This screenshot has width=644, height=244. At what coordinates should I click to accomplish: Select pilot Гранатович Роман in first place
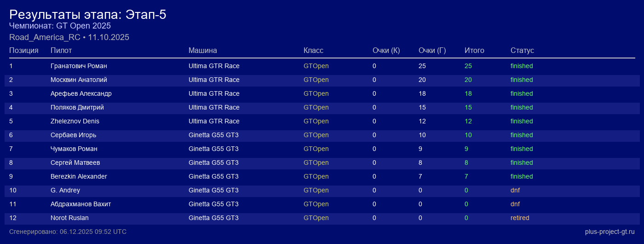pos(79,66)
